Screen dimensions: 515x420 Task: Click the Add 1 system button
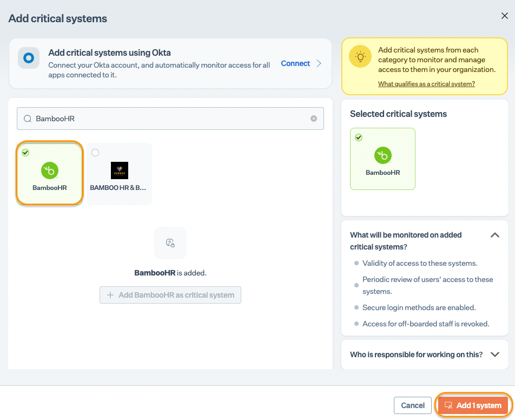tap(473, 405)
